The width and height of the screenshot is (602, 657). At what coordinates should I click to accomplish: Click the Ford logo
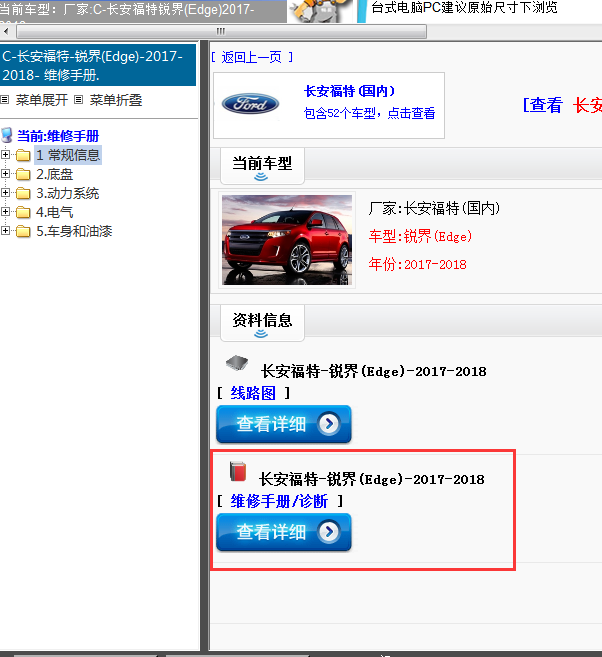click(x=250, y=104)
